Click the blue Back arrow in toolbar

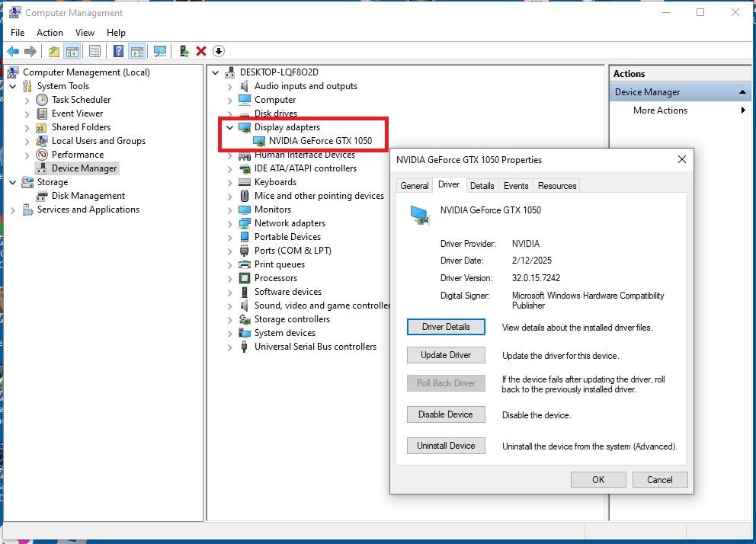click(x=13, y=51)
